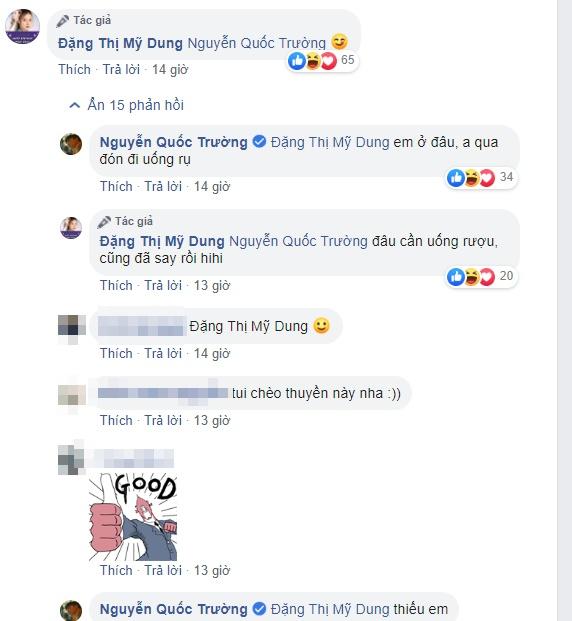Open Nguyễn Quốc Trường name in bottom comment
This screenshot has height=621, width=572.
pos(174,609)
